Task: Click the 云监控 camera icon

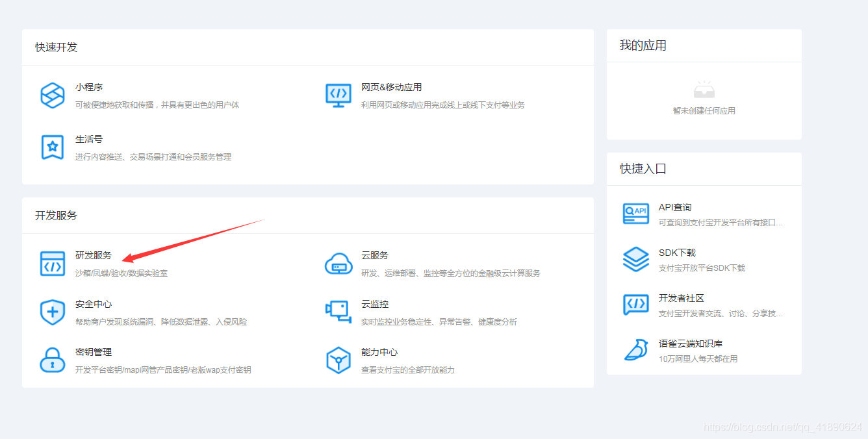Action: coord(338,312)
